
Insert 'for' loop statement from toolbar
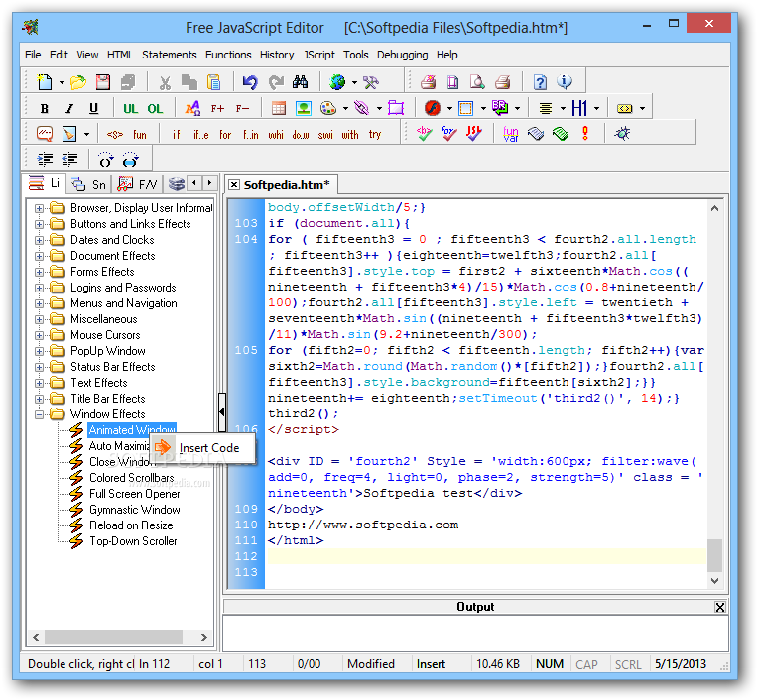pyautogui.click(x=225, y=134)
